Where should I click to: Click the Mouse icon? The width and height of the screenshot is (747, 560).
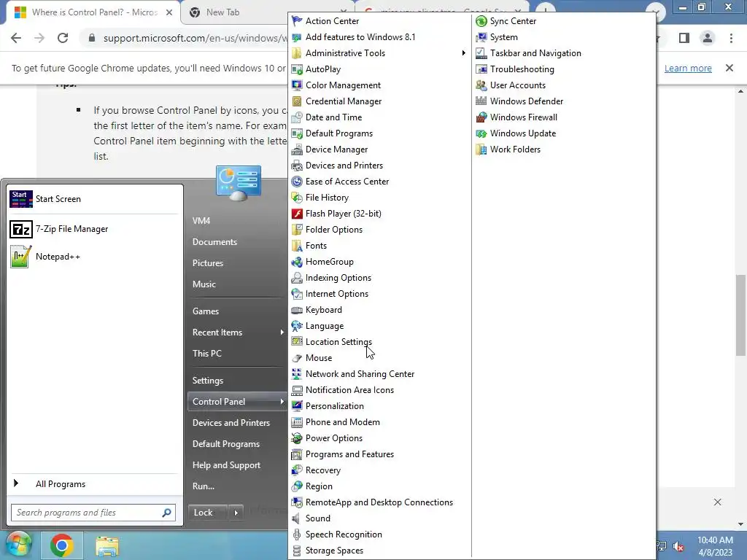(x=297, y=358)
